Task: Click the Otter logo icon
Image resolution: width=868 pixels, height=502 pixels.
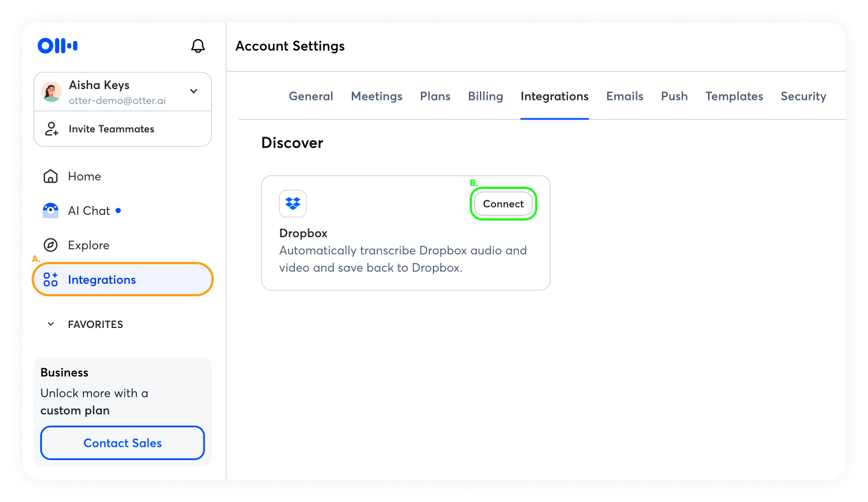Action: [57, 46]
